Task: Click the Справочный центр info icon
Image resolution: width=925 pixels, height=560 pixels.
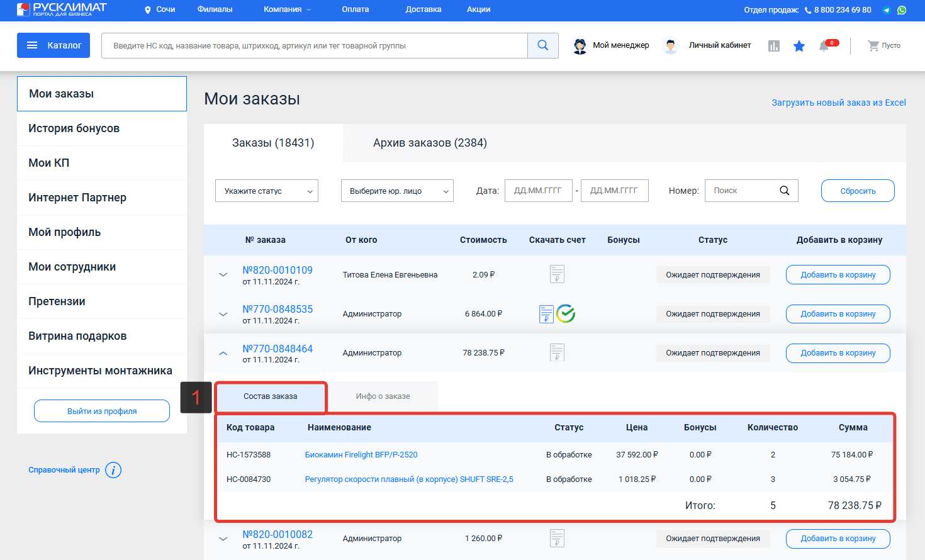Action: (x=113, y=470)
